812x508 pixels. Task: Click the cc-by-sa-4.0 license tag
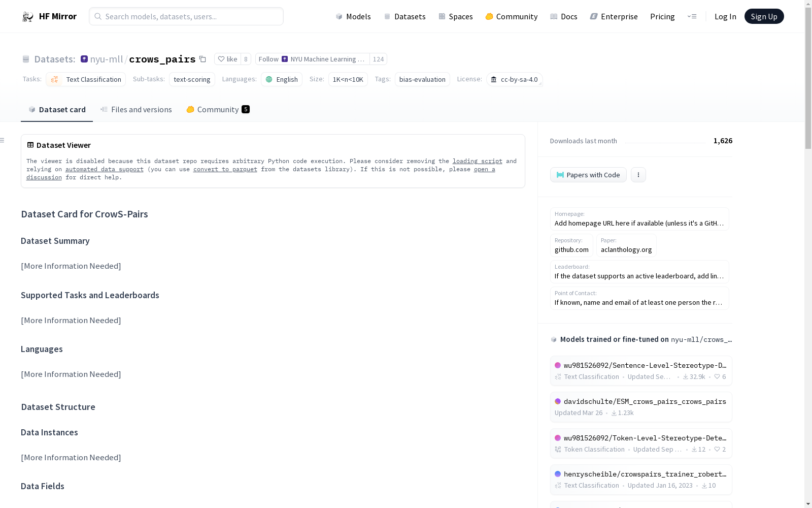click(x=515, y=79)
